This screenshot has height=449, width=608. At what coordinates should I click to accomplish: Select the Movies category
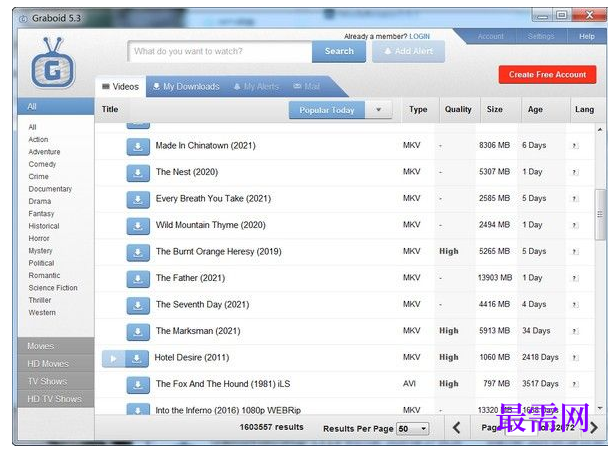(56, 346)
